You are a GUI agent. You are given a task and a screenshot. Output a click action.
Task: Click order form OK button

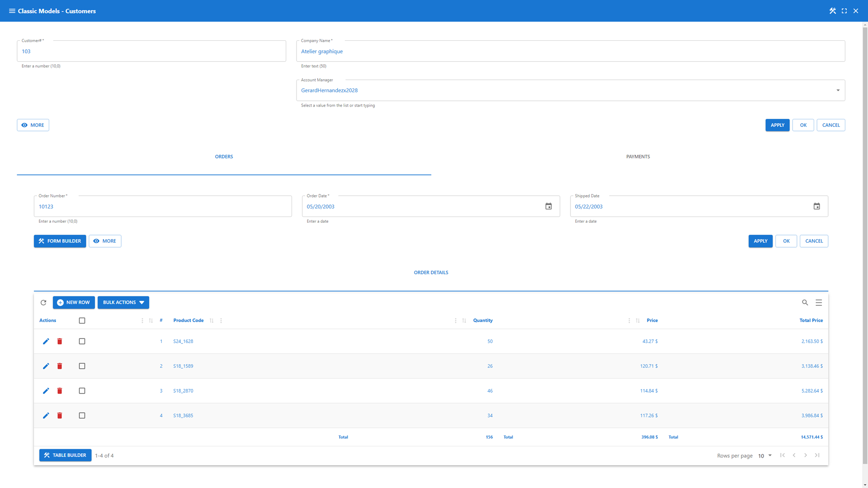[x=786, y=241]
